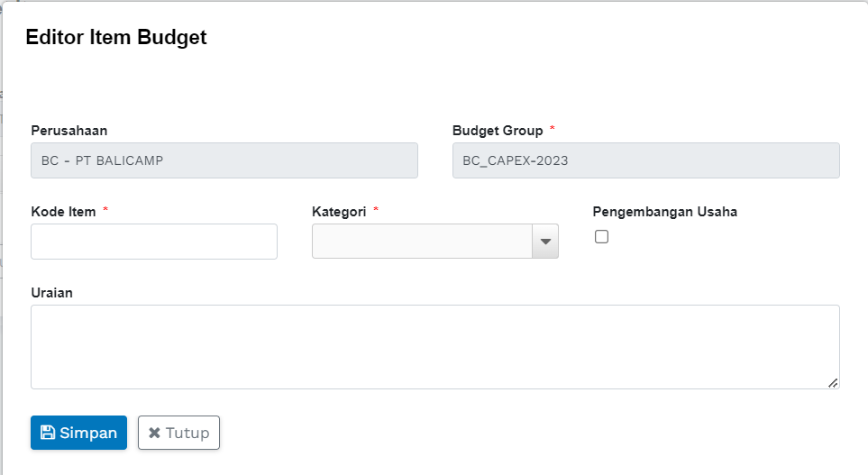Click the floppy disk icon on Simpan
The width and height of the screenshot is (868, 475).
pyautogui.click(x=49, y=433)
